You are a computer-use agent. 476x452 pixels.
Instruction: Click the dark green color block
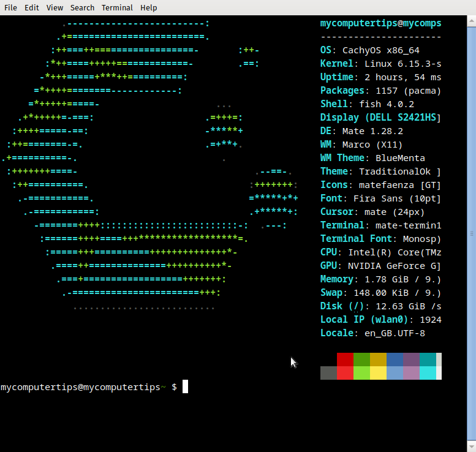coord(361,359)
